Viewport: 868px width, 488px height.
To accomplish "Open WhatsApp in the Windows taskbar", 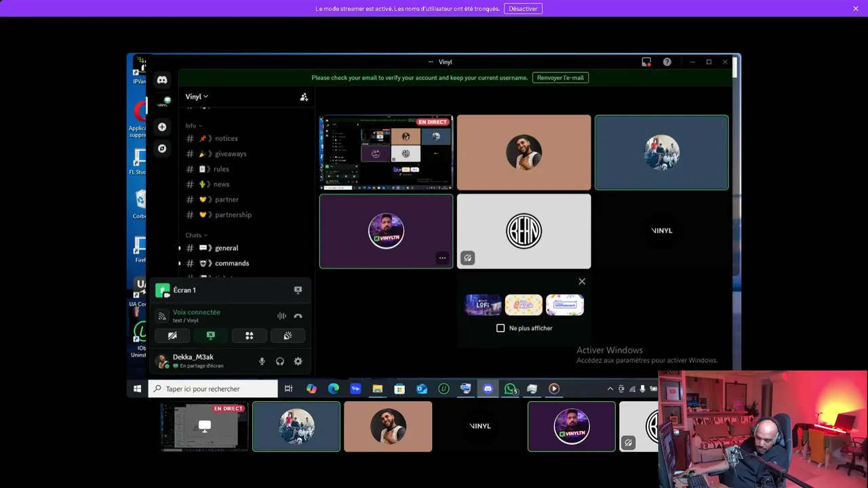I will (510, 388).
